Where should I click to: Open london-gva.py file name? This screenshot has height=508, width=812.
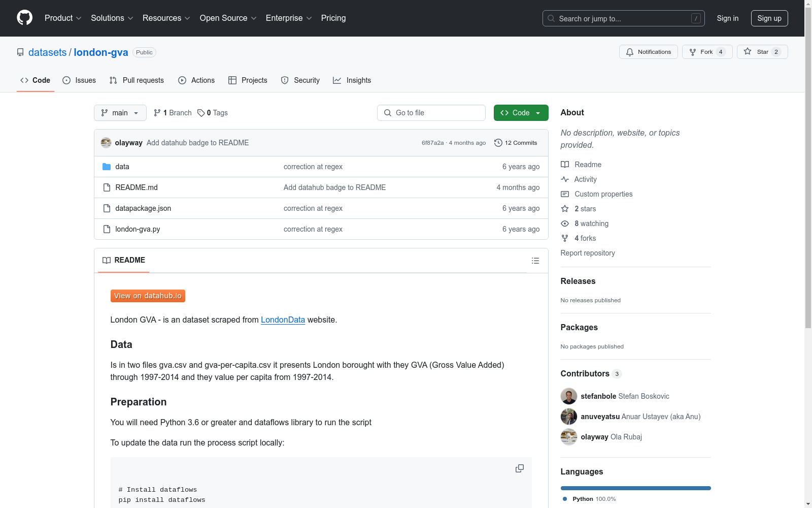(x=138, y=229)
